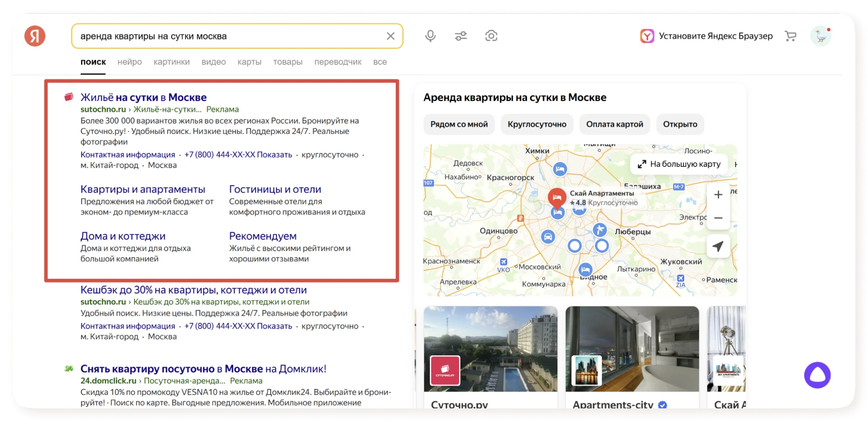The height and width of the screenshot is (421, 868).
Task: Switch to the 'товары' tab
Action: click(288, 62)
